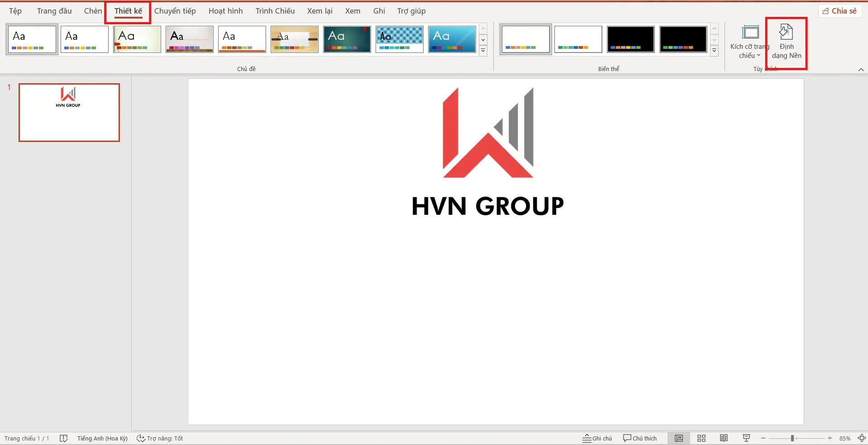The image size is (868, 445).
Task: Expand the Biến thể variants gallery
Action: click(714, 51)
